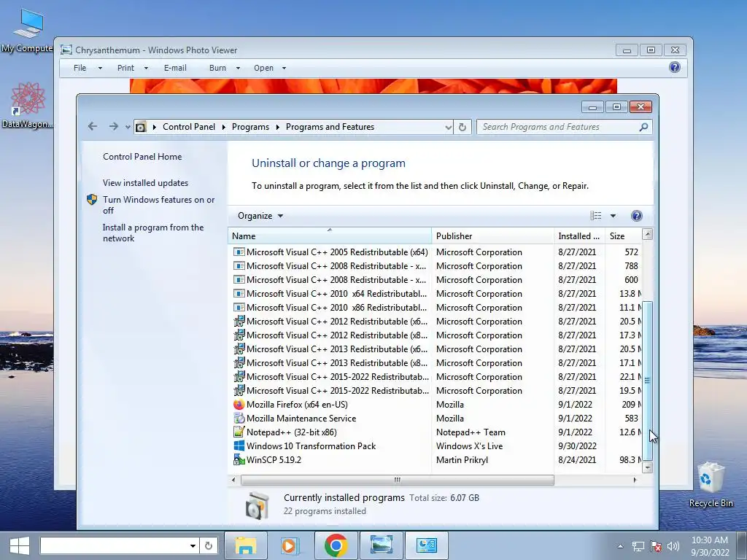Screen dimensions: 747x560
Task: Click the Notepad++ Team publisher cell
Action: coord(471,432)
